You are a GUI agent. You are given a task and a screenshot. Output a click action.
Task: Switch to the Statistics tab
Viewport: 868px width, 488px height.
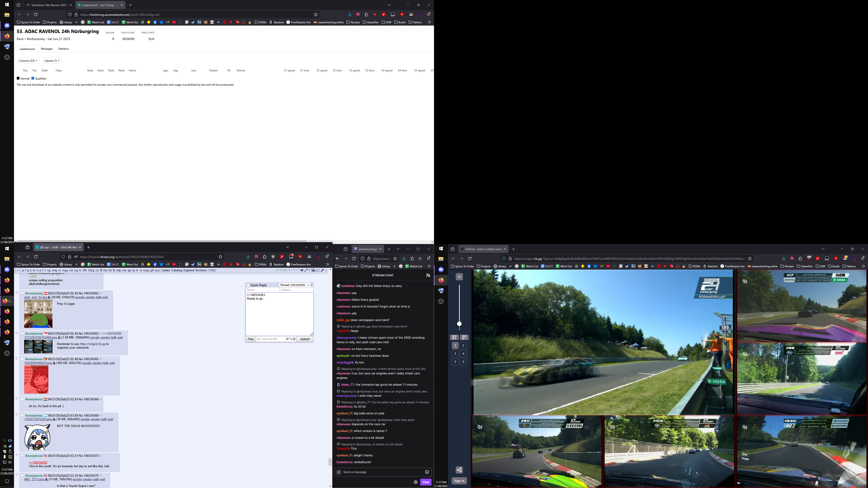(63, 49)
